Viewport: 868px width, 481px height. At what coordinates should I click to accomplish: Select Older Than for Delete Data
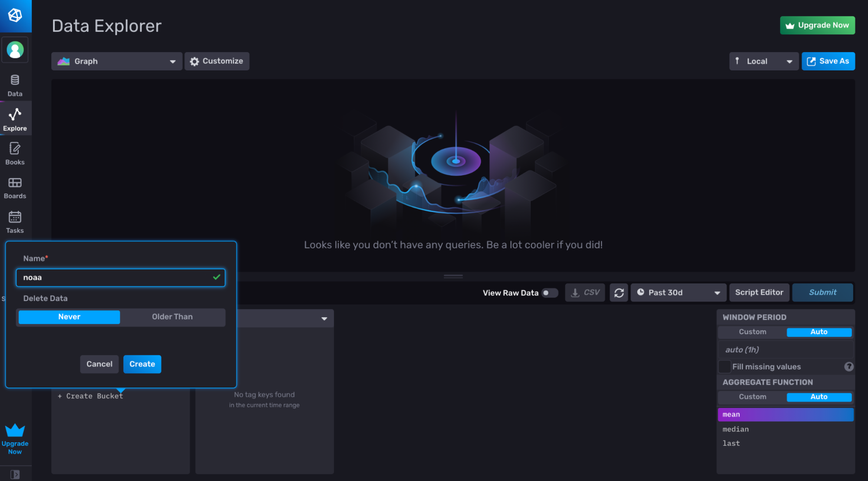(172, 317)
